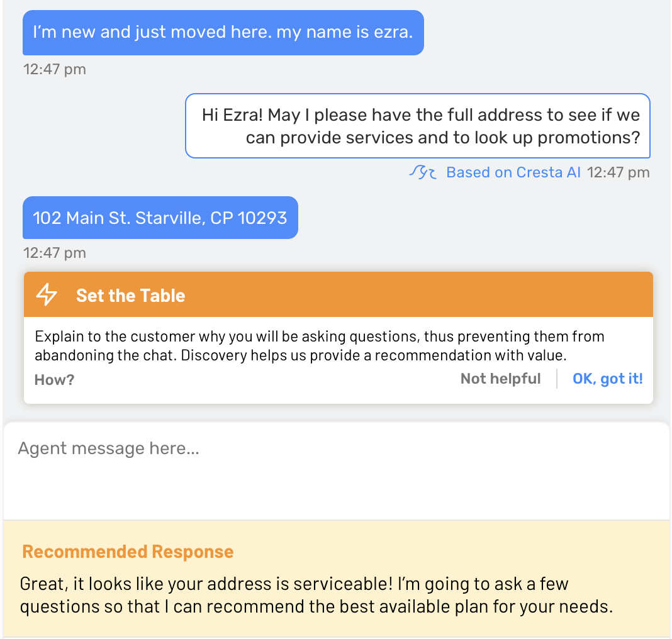Screen dimensions: 672x639
Task: Click the timestamp under the address message
Action: pos(55,253)
